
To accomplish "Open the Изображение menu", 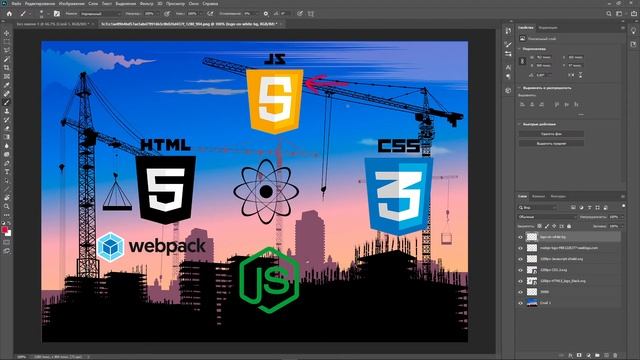I will pos(72,3).
